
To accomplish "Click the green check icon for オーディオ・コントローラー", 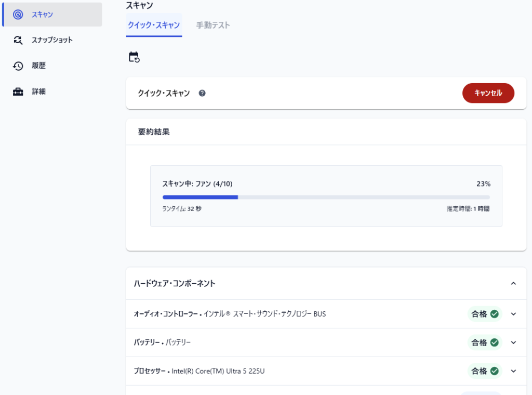I will (495, 314).
